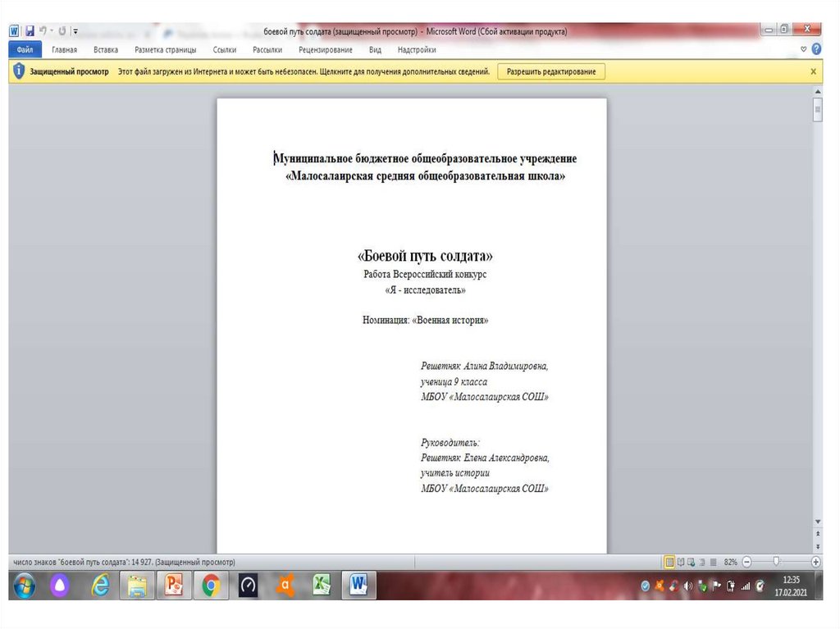Image resolution: width=840 pixels, height=629 pixels.
Task: Click the title «Боевой путь солдата» in document
Action: tap(425, 256)
